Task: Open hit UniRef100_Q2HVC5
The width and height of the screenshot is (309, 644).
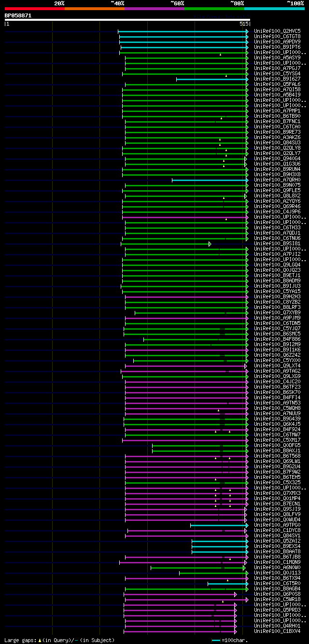Action: 277,31
